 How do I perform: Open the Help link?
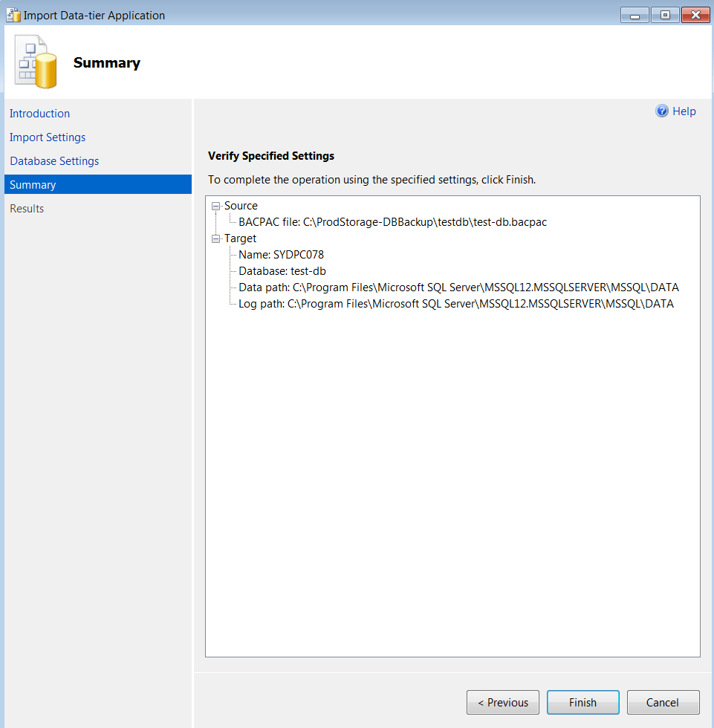click(684, 111)
